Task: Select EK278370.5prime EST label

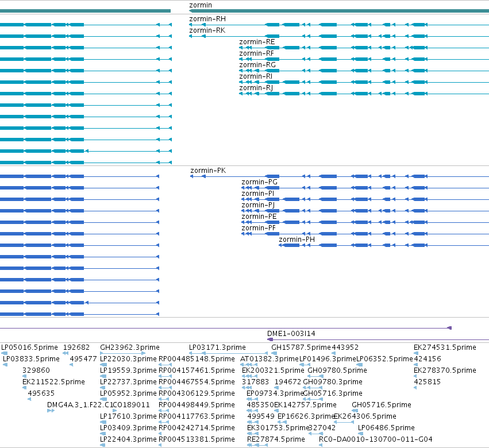Action: (x=445, y=370)
